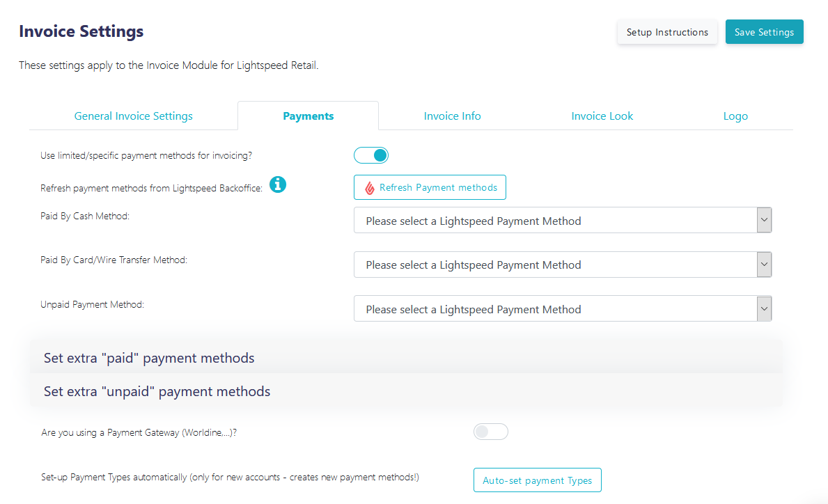Click arrow of Unpaid Payment Method dropdown
This screenshot has height=504, width=828.
pyautogui.click(x=764, y=308)
